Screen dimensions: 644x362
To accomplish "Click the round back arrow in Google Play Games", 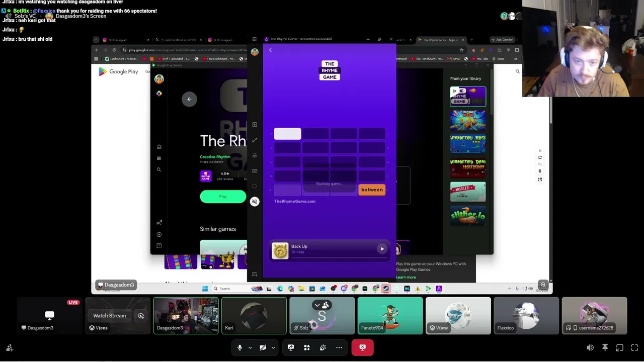I will [x=189, y=99].
